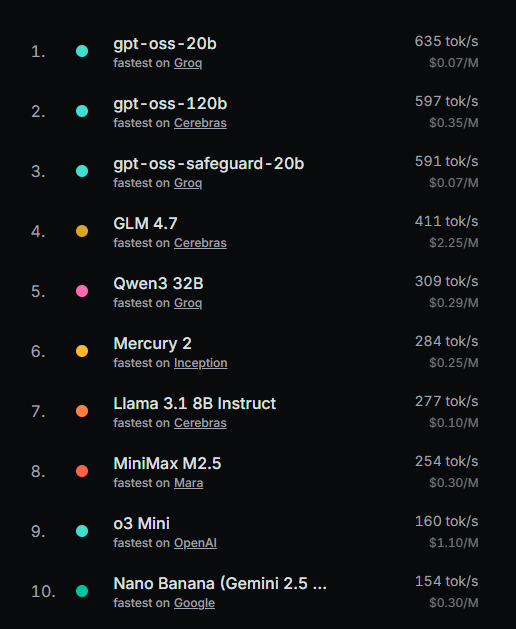Select the amber dot beside Mercury 2

82,351
